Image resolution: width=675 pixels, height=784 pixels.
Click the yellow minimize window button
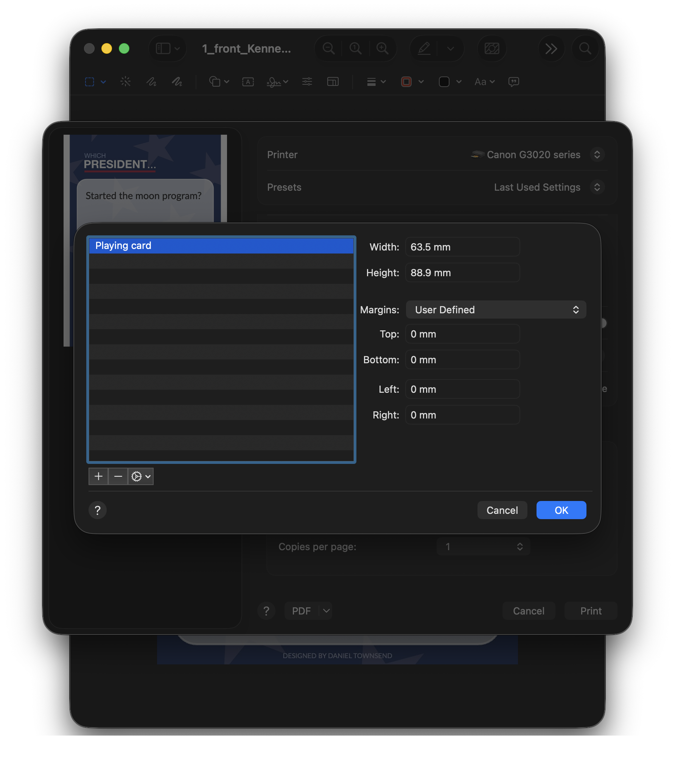(107, 48)
